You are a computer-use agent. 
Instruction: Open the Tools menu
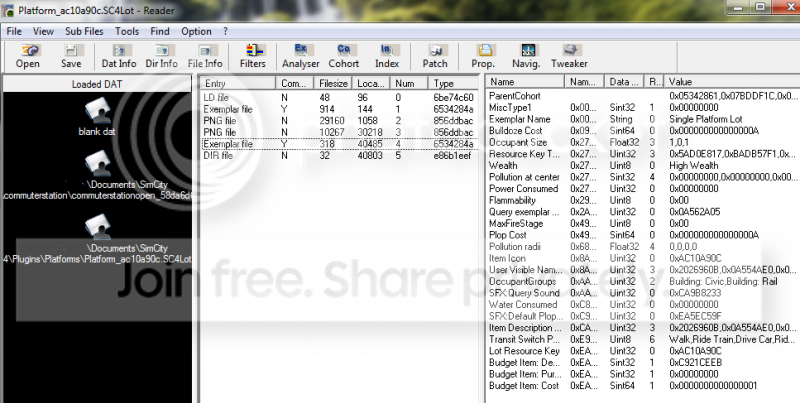coord(127,31)
